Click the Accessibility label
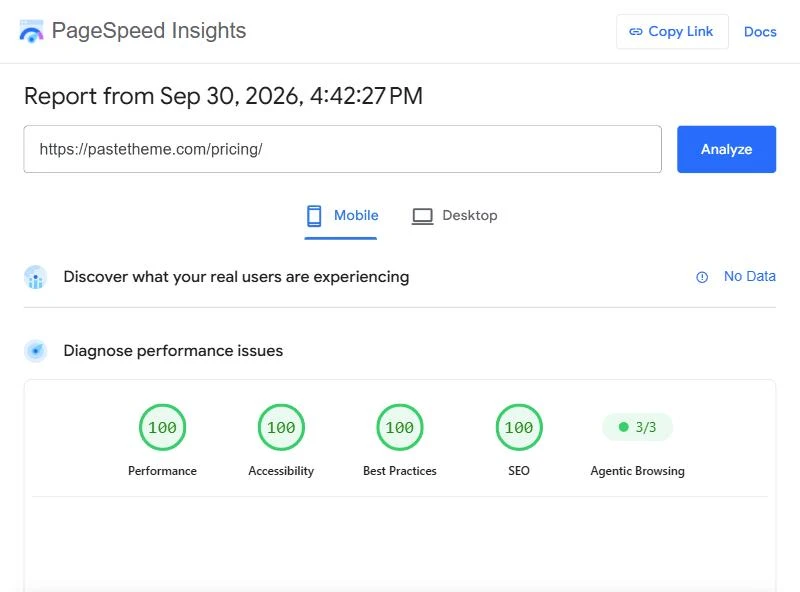Image resolution: width=800 pixels, height=592 pixels. [281, 471]
